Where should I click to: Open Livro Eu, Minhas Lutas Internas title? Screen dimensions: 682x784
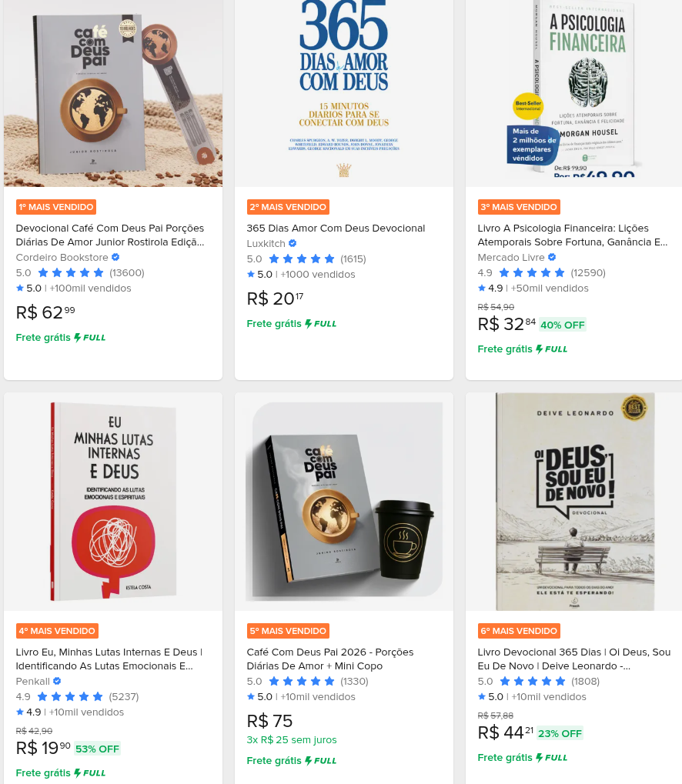pos(109,659)
